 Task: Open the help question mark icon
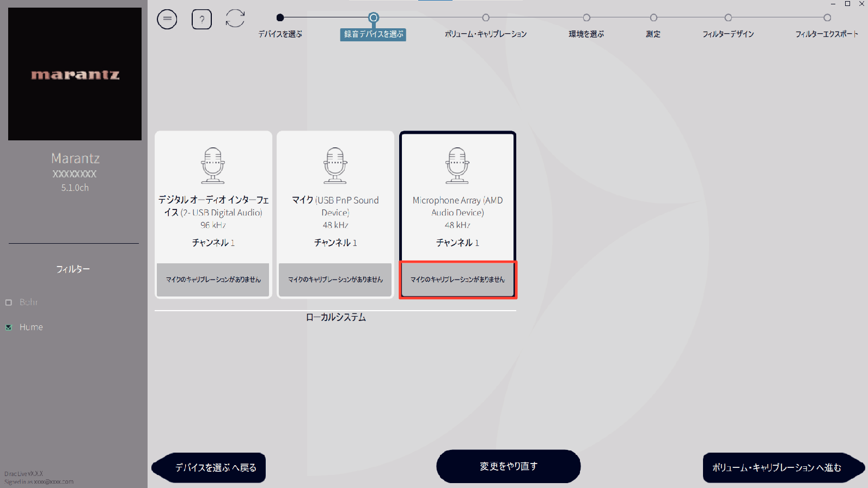201,20
